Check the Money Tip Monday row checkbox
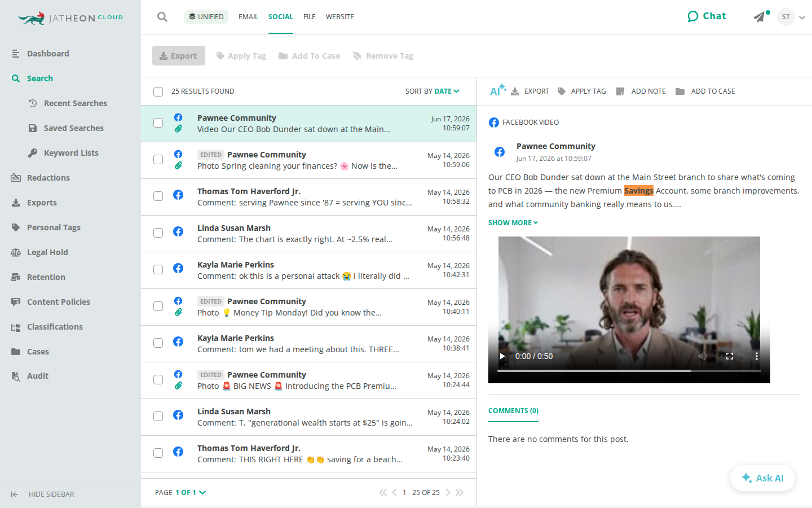Screen dimensions: 812x508 (158, 306)
